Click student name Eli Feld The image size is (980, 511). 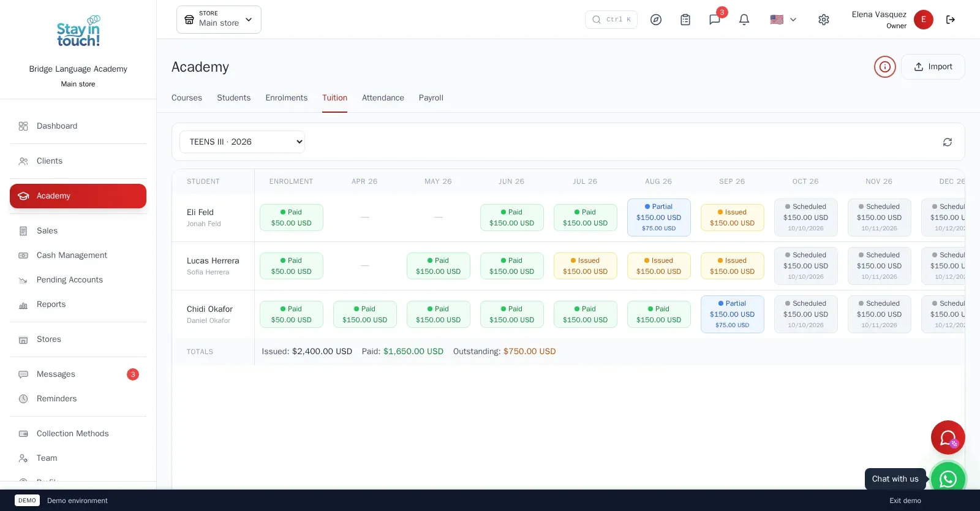coord(200,213)
